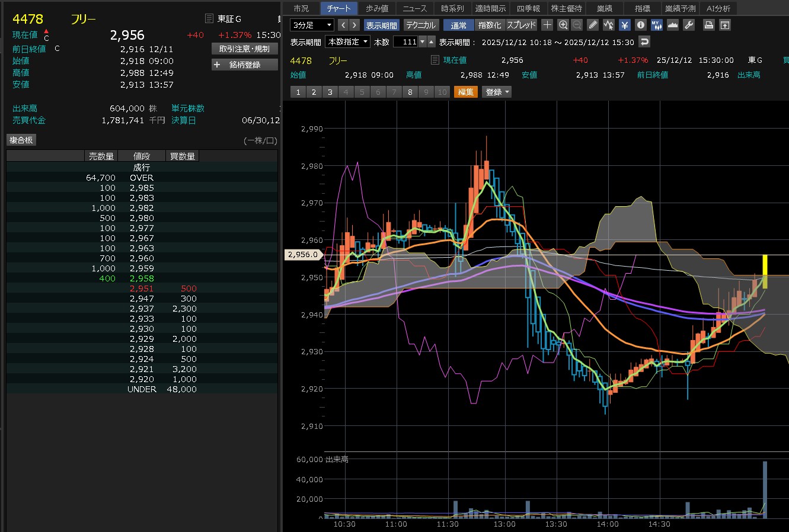Zoom in on the chart with magnifier plus
Screen dimensions: 789x532
[563, 25]
